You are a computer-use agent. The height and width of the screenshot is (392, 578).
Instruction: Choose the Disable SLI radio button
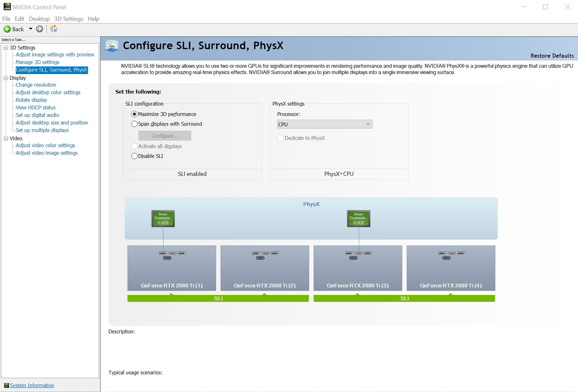[x=134, y=156]
